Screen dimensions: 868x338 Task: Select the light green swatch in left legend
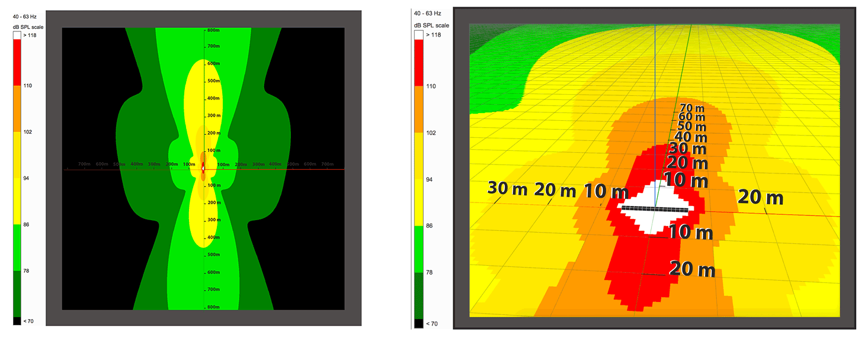[17, 248]
